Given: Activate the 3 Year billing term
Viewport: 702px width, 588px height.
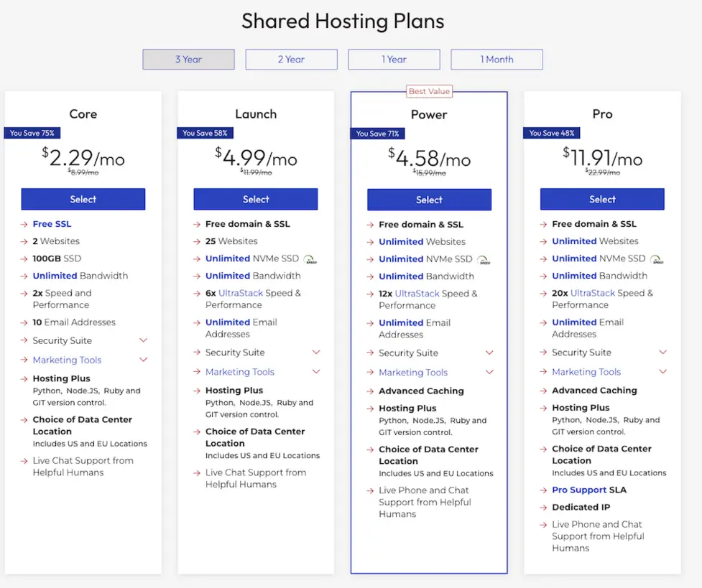Looking at the screenshot, I should (x=188, y=59).
